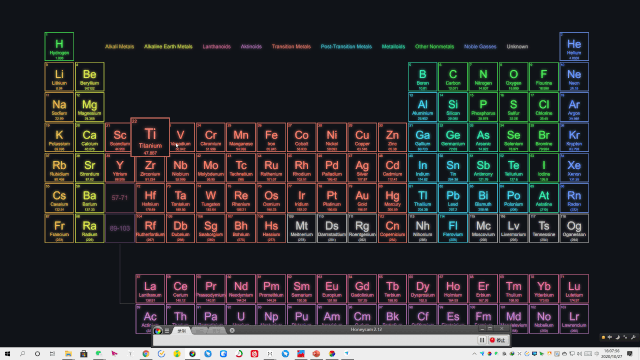This screenshot has height=360, width=640.
Task: Select the first Honeycam tab
Action: coord(182,331)
